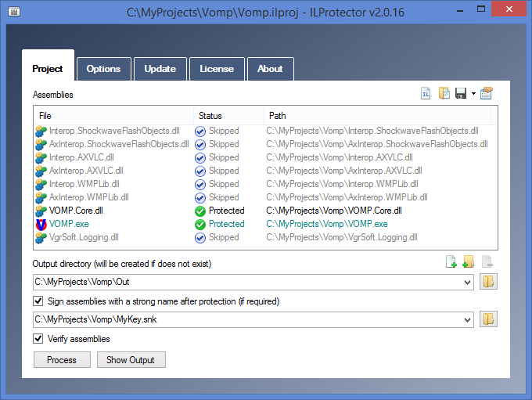Expand the output directory dropdown arrow
This screenshot has height=400, width=532.
467,282
